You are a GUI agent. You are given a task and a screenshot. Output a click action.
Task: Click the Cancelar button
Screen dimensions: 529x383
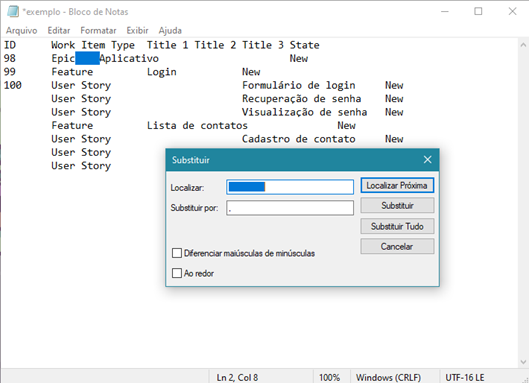(397, 246)
